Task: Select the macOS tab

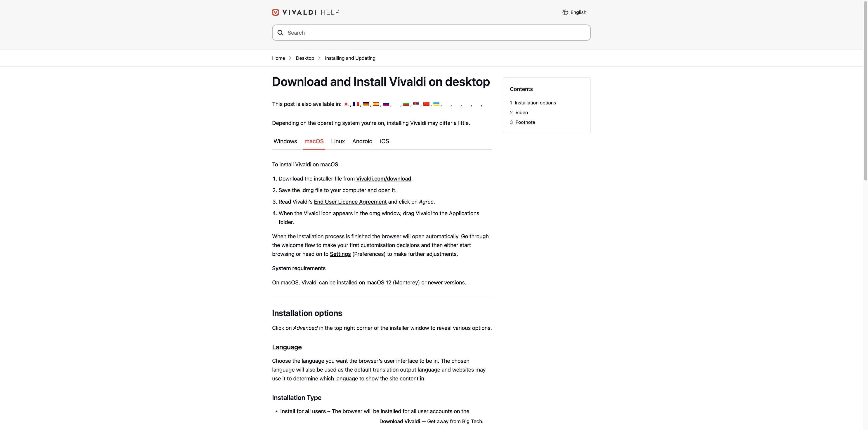Action: tap(314, 141)
